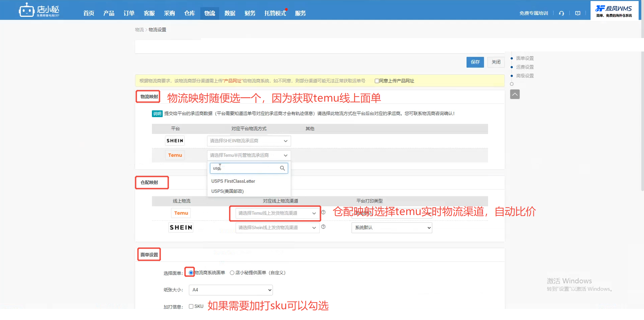Select 店小秘提供面单 (自定义) radio button
Image resolution: width=644 pixels, height=320 pixels.
(x=232, y=273)
